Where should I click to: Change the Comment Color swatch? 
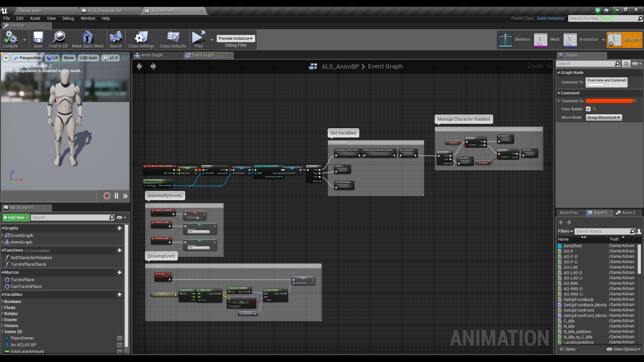tap(609, 101)
